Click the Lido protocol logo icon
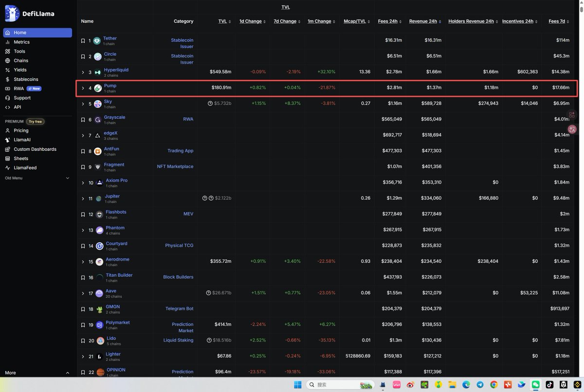 (x=100, y=341)
